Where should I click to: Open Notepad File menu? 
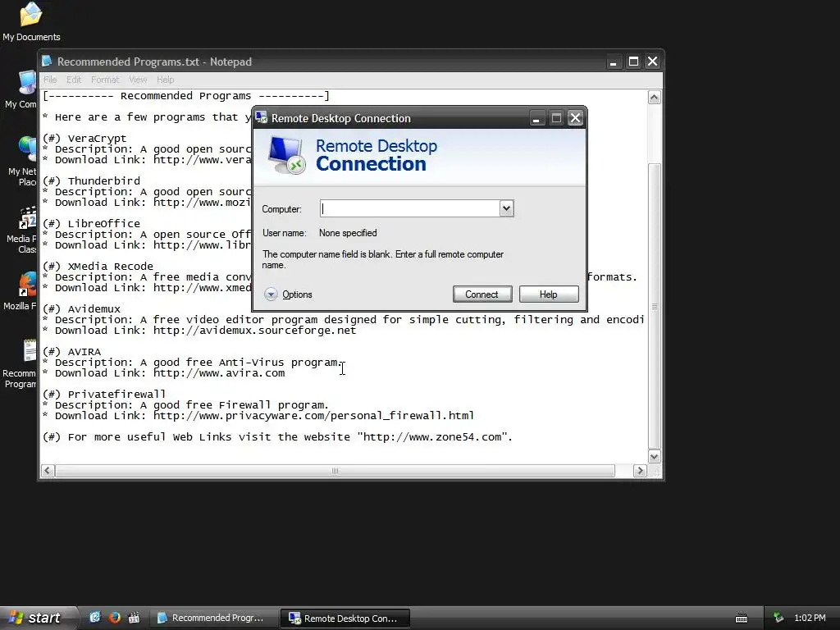50,80
